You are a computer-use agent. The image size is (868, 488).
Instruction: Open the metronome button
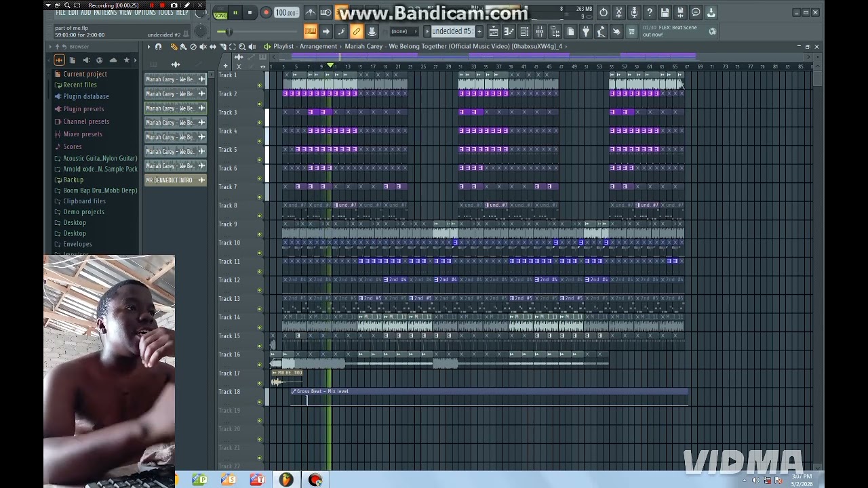pyautogui.click(x=311, y=12)
